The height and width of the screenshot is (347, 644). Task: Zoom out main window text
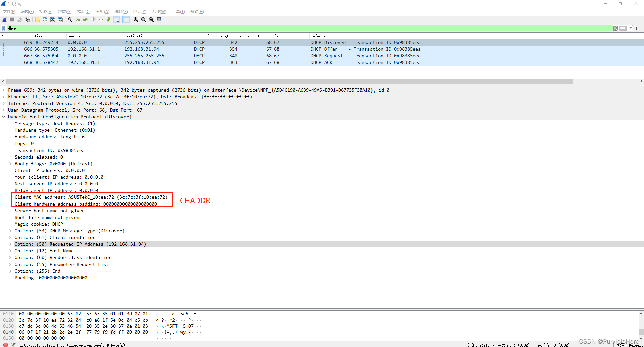coord(144,20)
